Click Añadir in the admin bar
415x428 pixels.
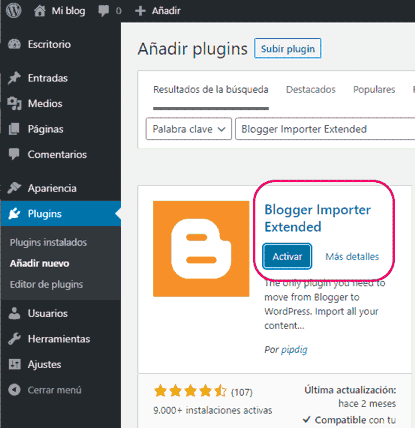coord(166,11)
